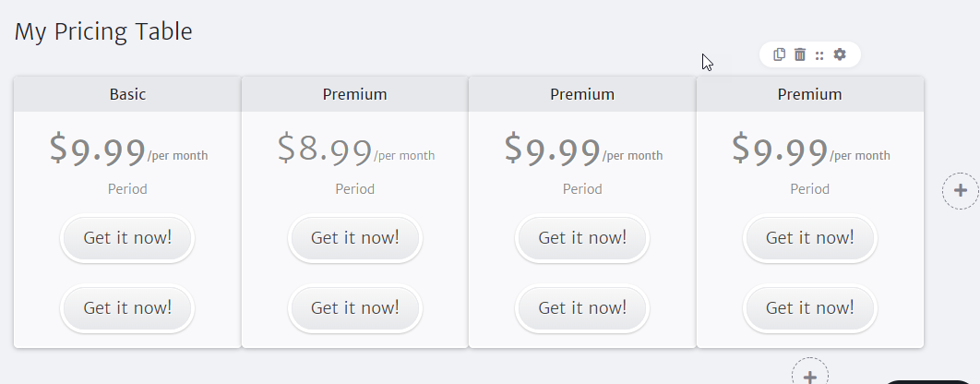Click the lower Get it now button in the $8.99 column
The width and height of the screenshot is (980, 384).
click(x=355, y=308)
